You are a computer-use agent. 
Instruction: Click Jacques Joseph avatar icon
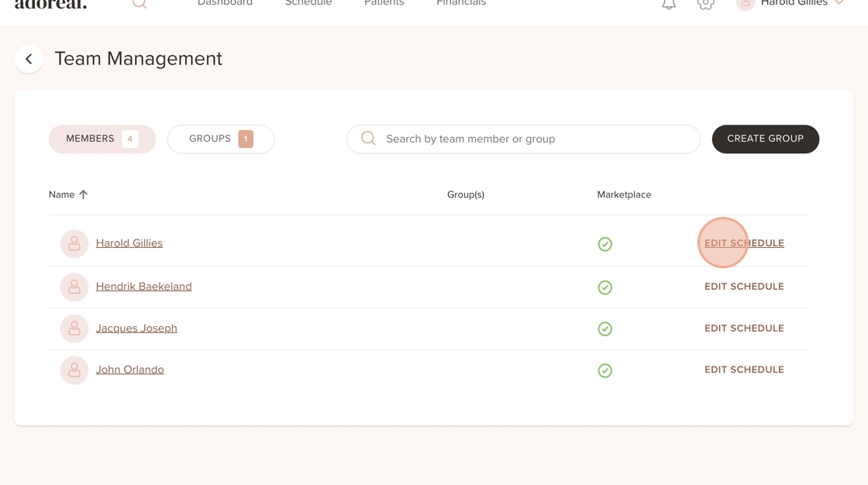(x=74, y=328)
